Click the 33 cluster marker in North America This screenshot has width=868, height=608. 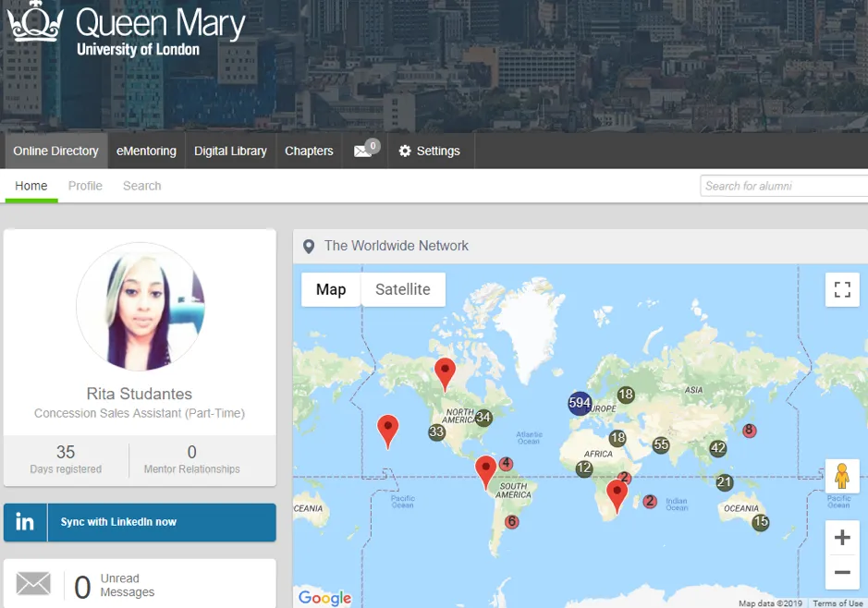coord(436,432)
